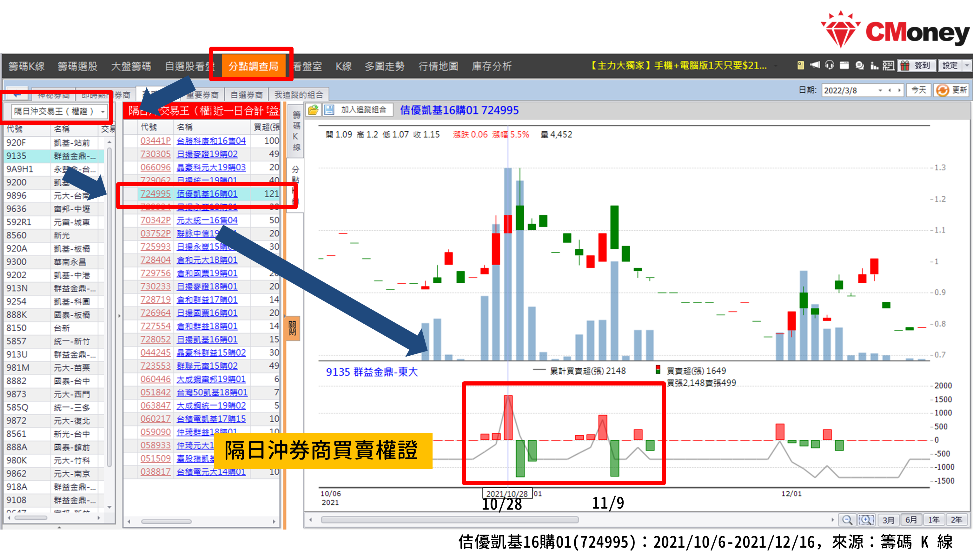Open warrant code link 730305
973x560 pixels.
pyautogui.click(x=156, y=154)
